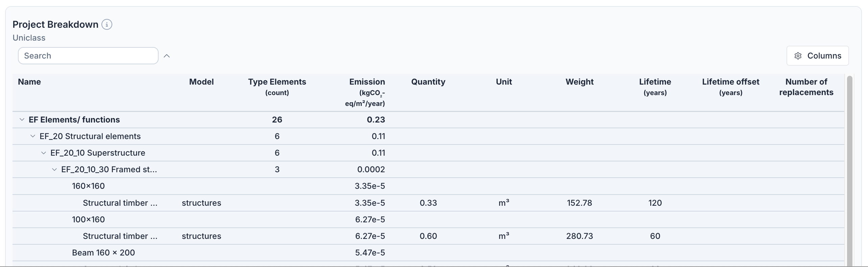Click the Project Breakdown title
The image size is (868, 267).
(x=55, y=24)
